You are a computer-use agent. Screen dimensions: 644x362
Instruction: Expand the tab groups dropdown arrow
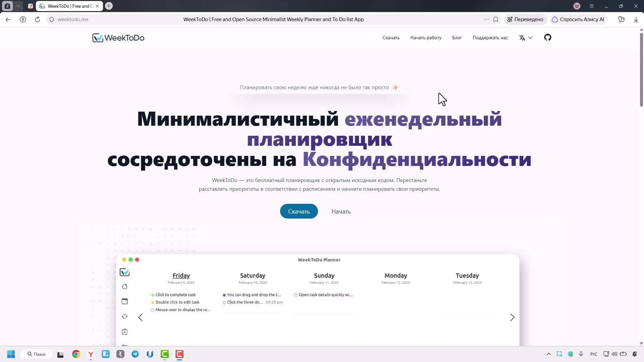(x=18, y=6)
